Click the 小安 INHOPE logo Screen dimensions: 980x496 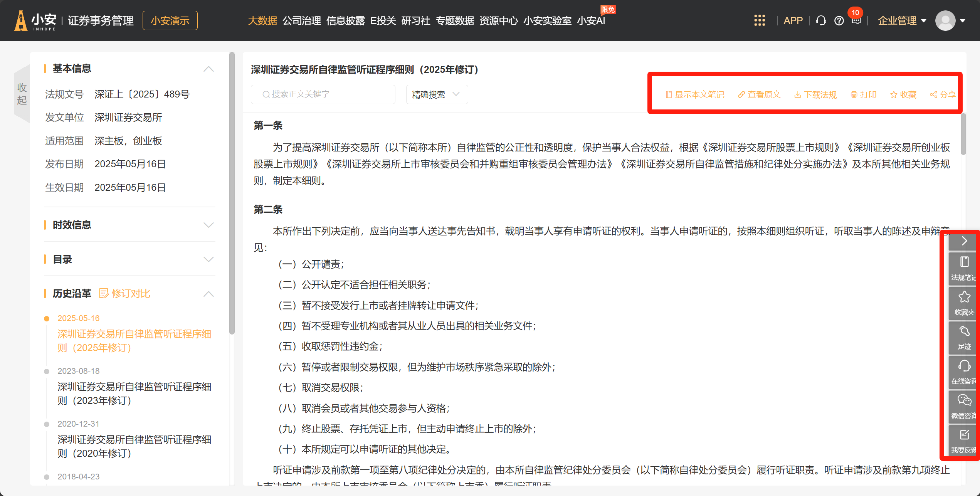tap(36, 20)
